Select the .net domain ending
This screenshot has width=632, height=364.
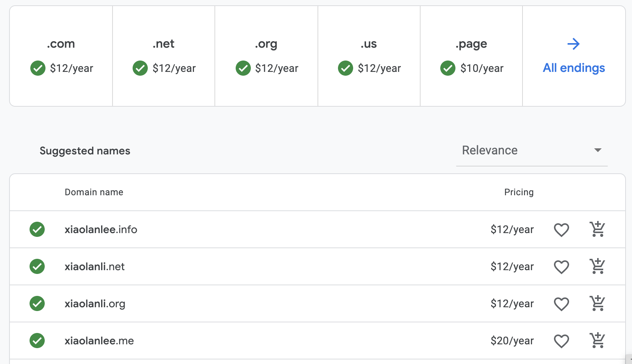pos(164,56)
